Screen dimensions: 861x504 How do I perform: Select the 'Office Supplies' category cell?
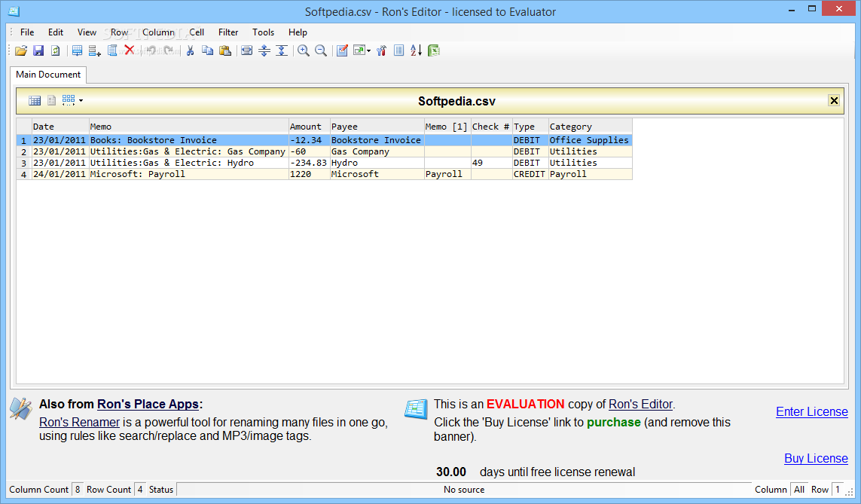point(591,140)
